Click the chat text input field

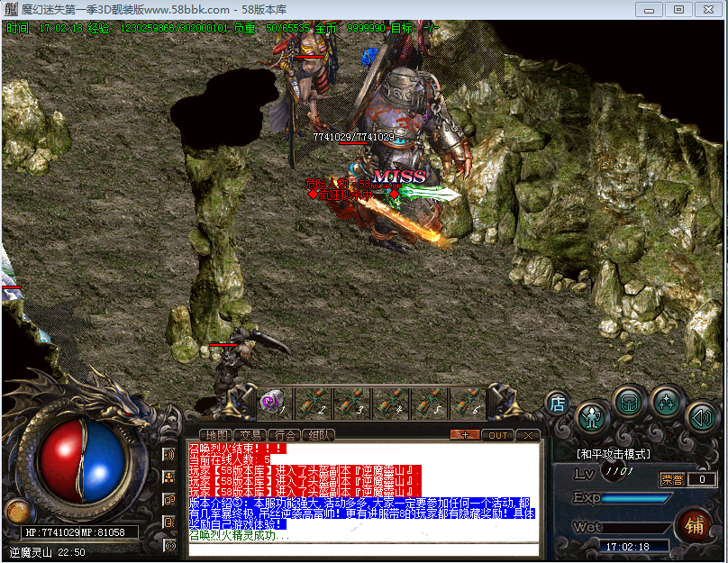click(x=363, y=549)
